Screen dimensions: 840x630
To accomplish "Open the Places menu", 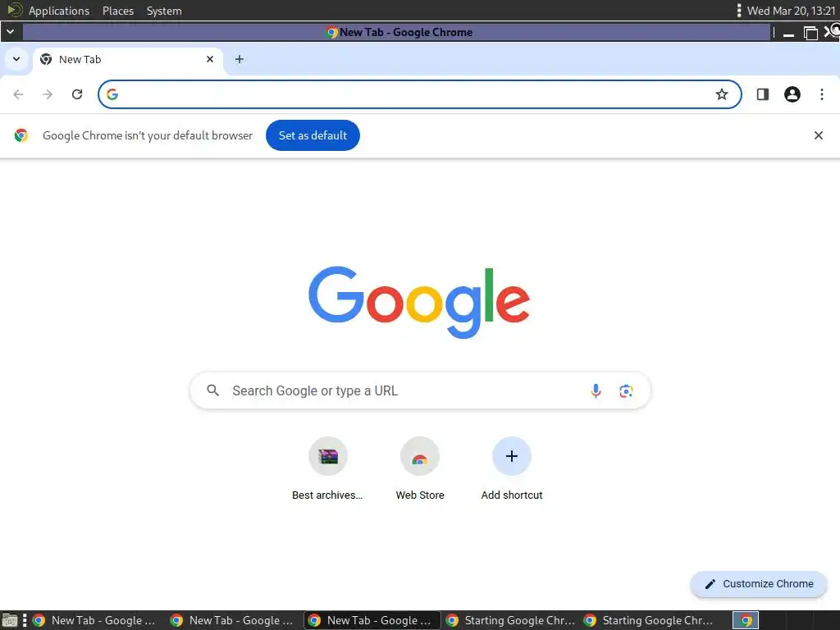I will 118,11.
